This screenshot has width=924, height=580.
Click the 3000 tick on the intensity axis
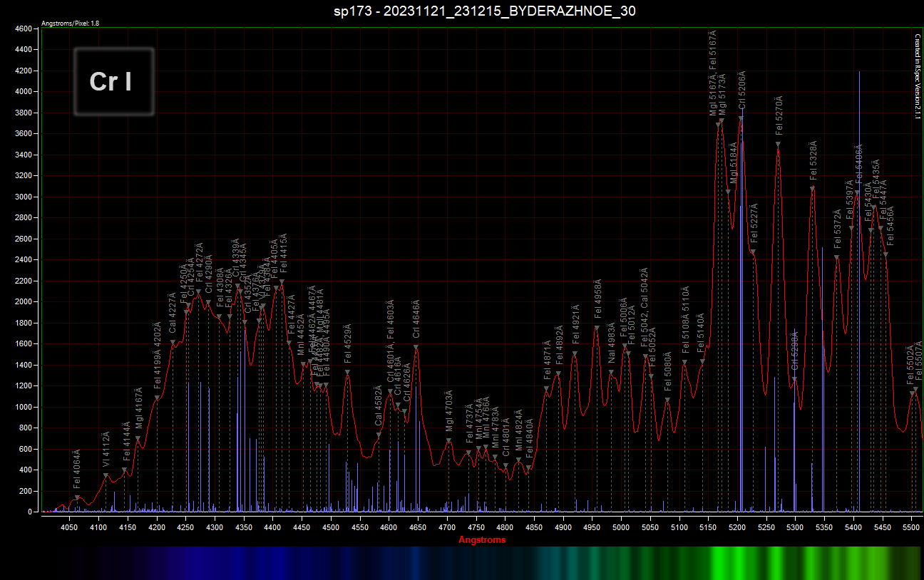pyautogui.click(x=24, y=197)
